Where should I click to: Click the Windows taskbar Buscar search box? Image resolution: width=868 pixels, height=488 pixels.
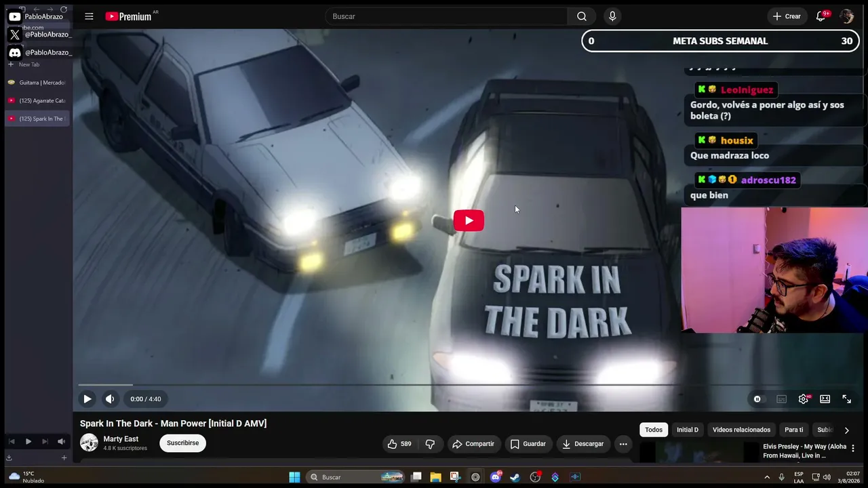point(356,477)
